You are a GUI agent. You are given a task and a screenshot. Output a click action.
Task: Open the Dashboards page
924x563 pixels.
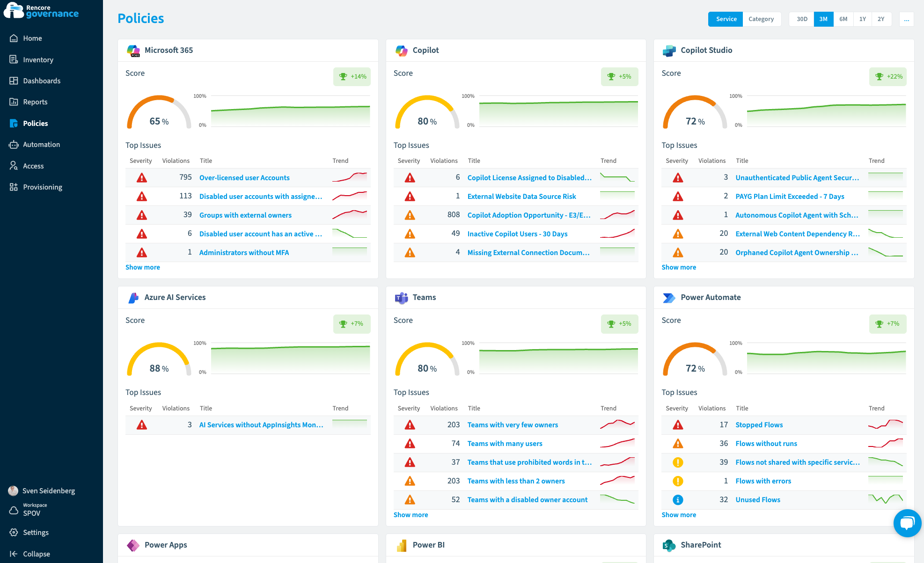tap(42, 80)
